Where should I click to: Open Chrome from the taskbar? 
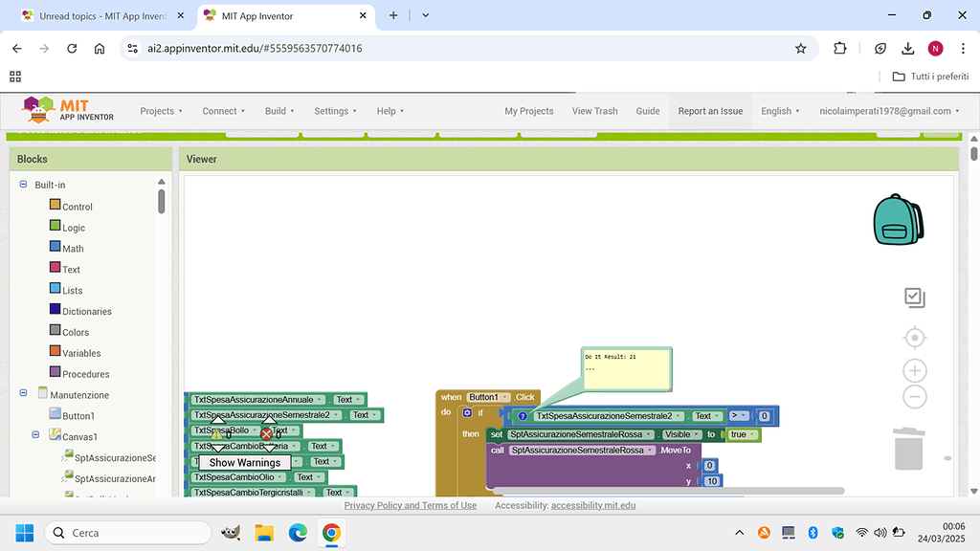331,532
